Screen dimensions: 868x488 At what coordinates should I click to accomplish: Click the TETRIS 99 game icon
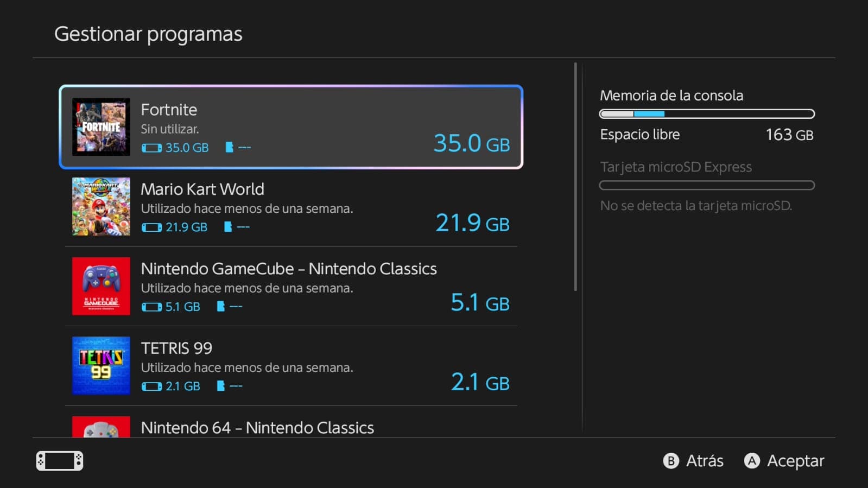point(101,365)
